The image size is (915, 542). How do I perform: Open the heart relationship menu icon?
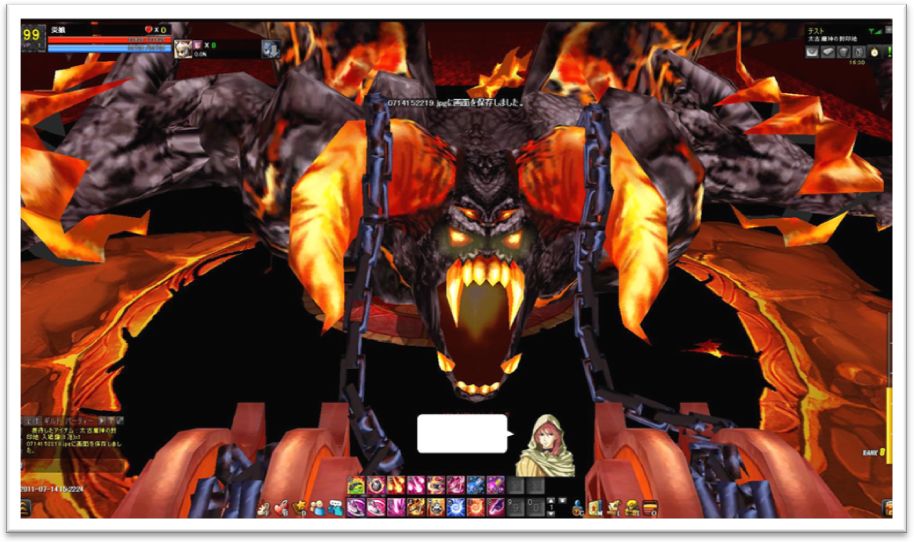coord(281,508)
